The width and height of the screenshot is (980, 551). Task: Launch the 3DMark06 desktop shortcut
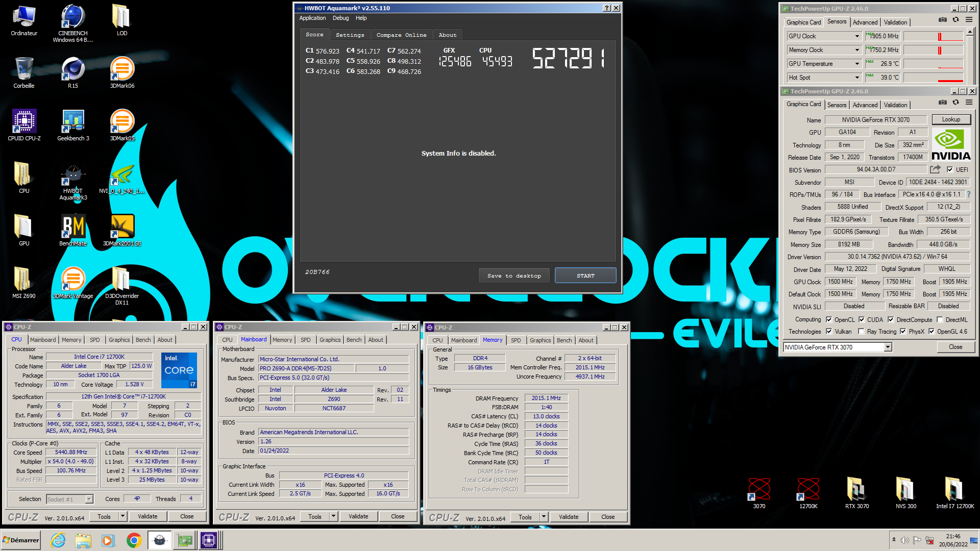(122, 72)
